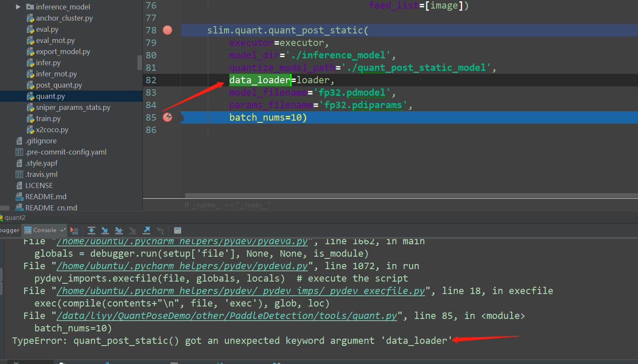Open infer_mot.py in the project tree
638x364 pixels.
point(56,74)
